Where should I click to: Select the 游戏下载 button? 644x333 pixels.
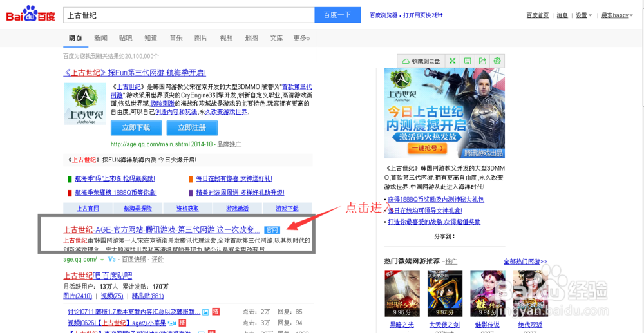(287, 208)
